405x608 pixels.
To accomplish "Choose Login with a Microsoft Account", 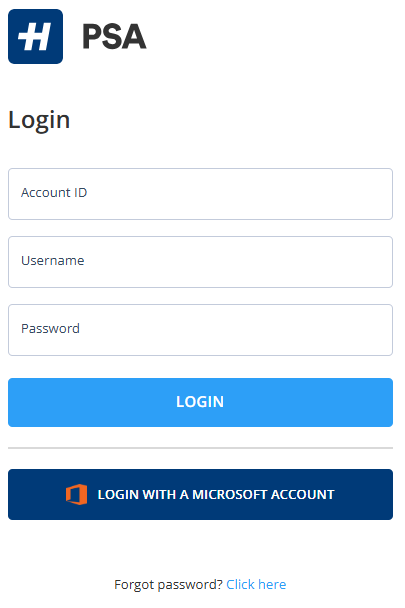I will pyautogui.click(x=200, y=494).
